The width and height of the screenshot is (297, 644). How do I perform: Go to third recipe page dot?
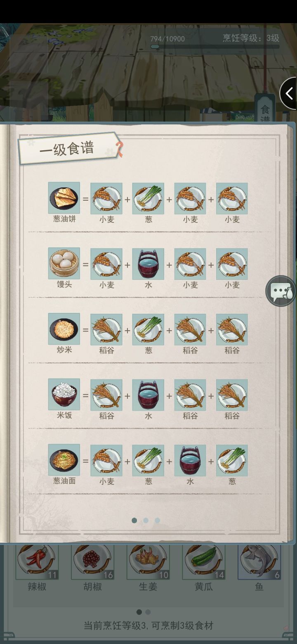(x=157, y=521)
